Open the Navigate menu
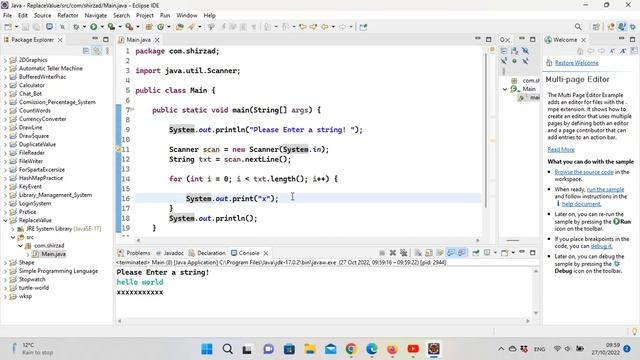The height and width of the screenshot is (360, 640). pyautogui.click(x=96, y=16)
